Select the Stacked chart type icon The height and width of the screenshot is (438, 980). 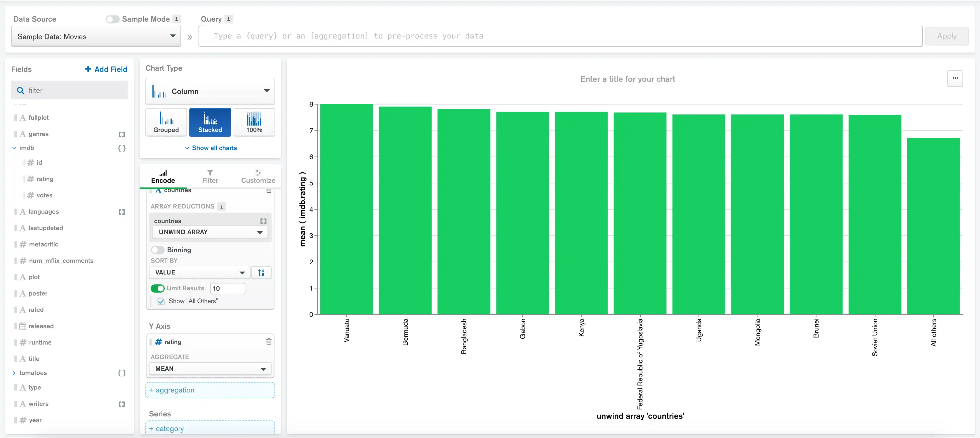coord(209,122)
